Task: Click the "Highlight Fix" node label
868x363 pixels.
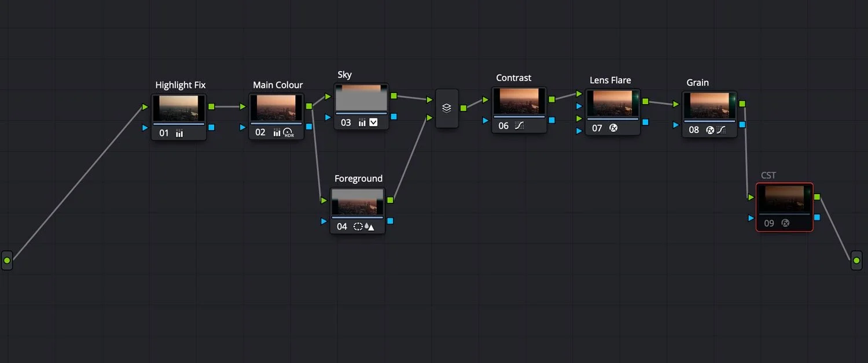Action: tap(181, 85)
